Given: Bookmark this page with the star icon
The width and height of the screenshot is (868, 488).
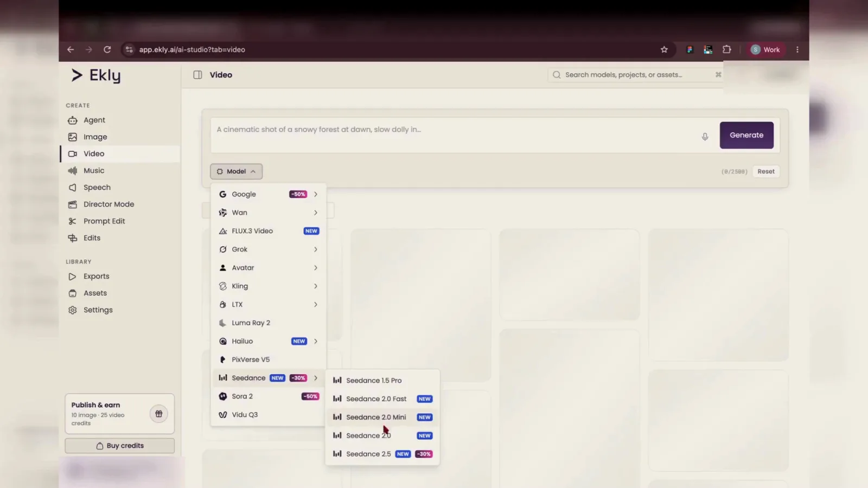Looking at the screenshot, I should 664,49.
